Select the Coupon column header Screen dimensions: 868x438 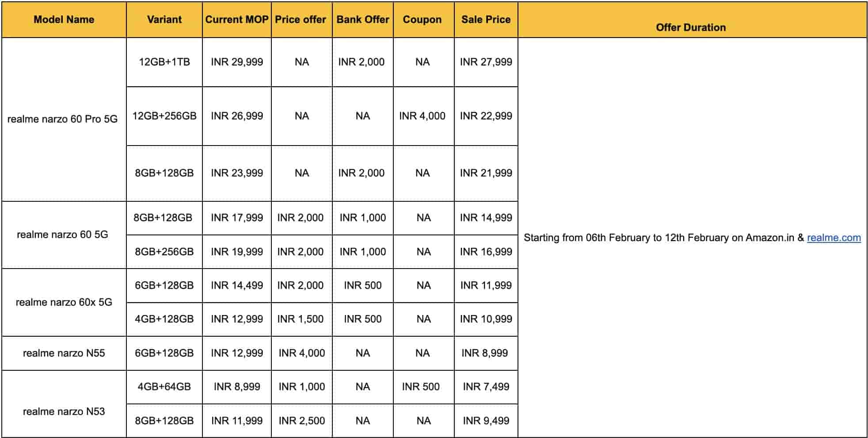point(422,19)
